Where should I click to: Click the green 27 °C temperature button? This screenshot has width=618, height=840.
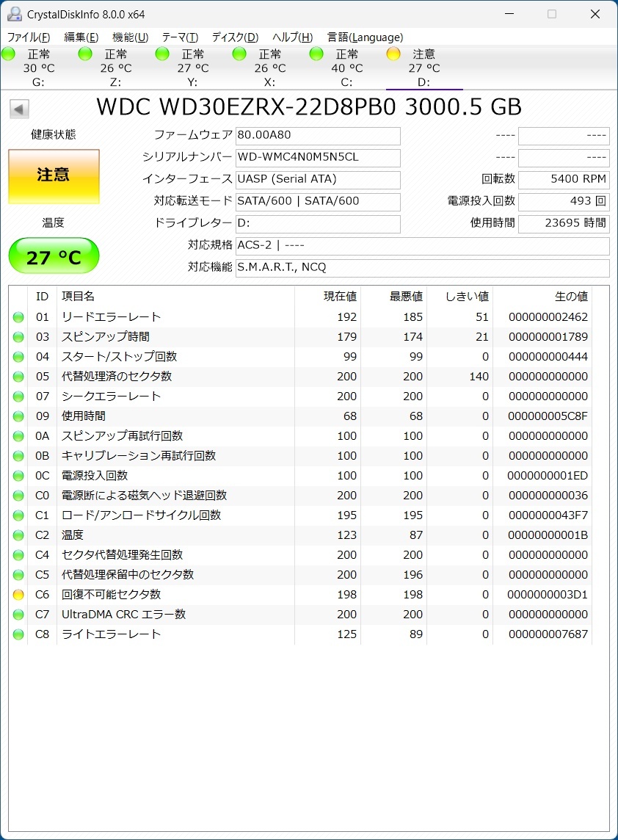tap(54, 256)
